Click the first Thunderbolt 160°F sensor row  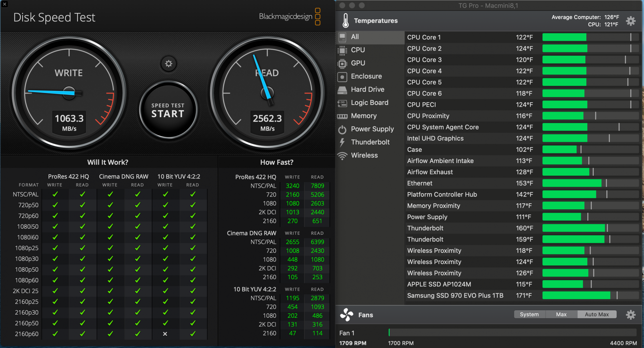click(x=523, y=228)
